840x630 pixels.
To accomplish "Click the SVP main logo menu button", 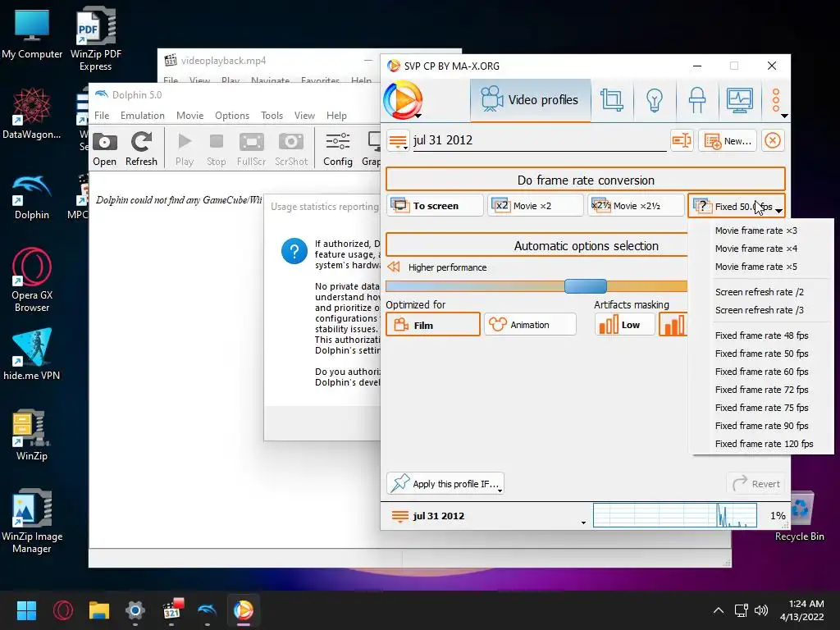I will [x=403, y=99].
